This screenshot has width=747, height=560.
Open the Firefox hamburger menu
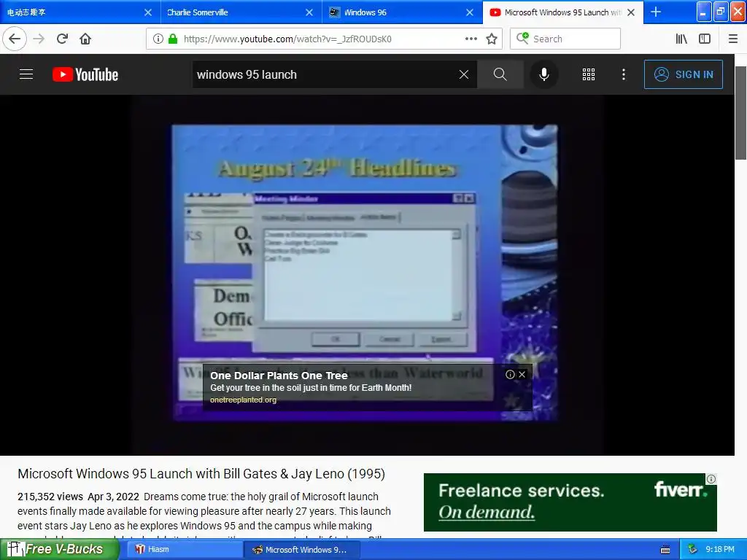[733, 39]
